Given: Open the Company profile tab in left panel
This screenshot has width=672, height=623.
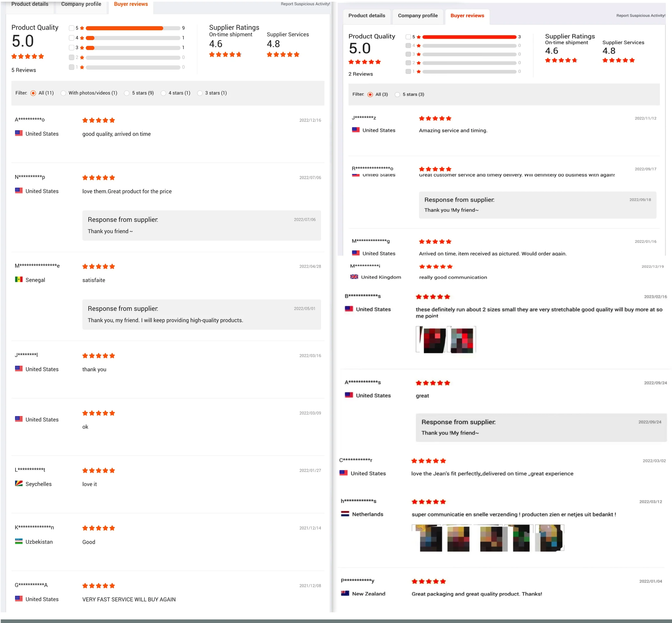Looking at the screenshot, I should pyautogui.click(x=81, y=4).
